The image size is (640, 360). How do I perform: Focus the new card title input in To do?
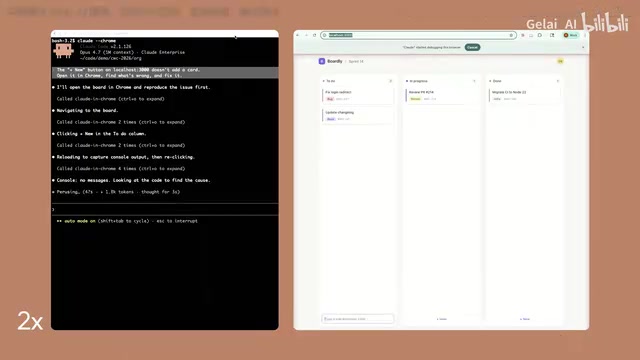click(358, 319)
